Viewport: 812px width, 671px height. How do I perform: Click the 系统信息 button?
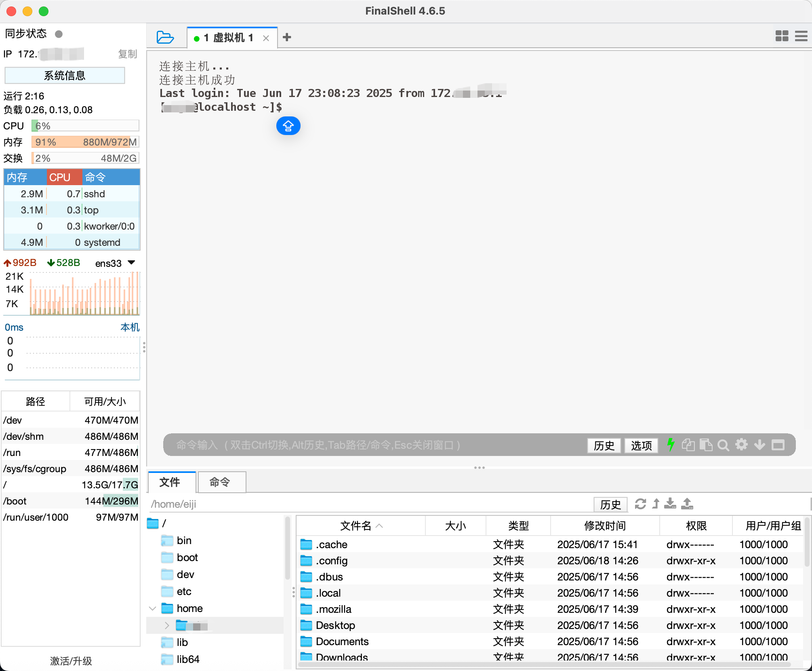(x=65, y=76)
